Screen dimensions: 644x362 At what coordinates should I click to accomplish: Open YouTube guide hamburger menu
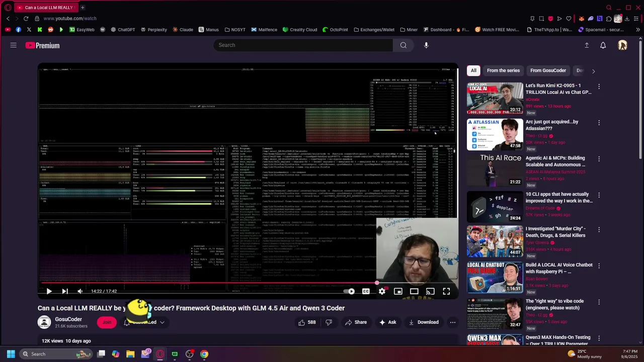point(14,45)
